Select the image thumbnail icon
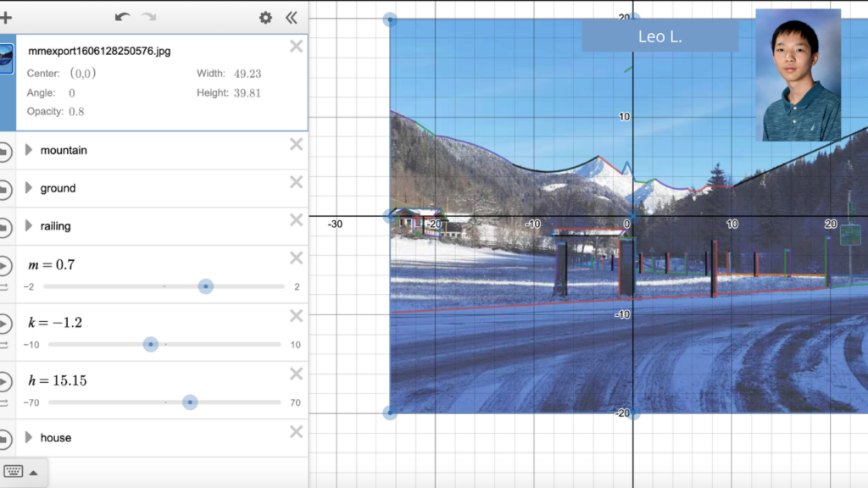Screen dimensions: 868x488 6,58
